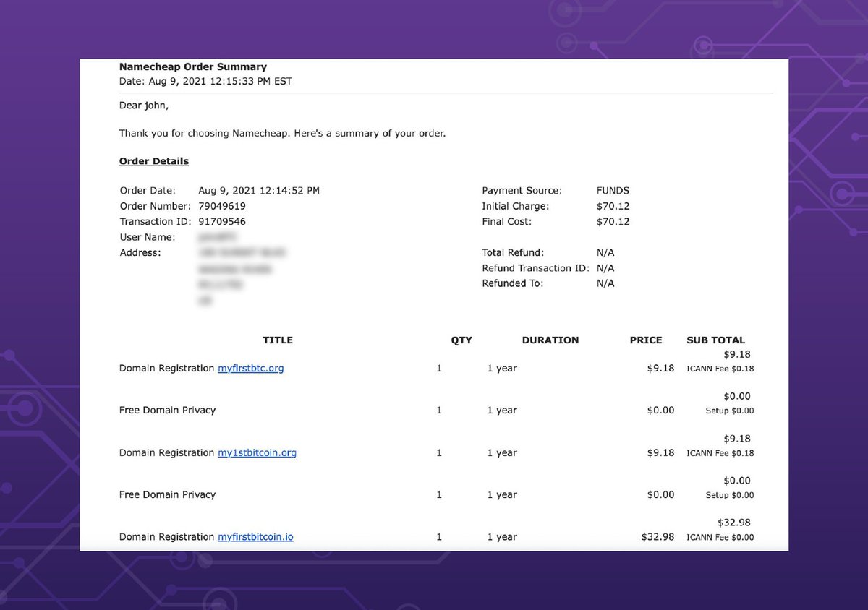The image size is (868, 610).
Task: Click the Order Details heading
Action: point(154,161)
